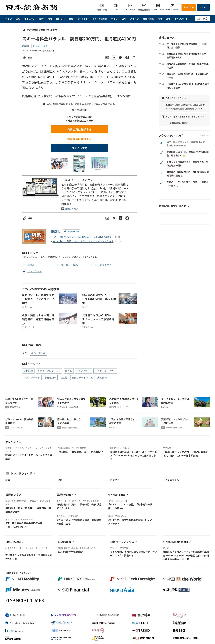This screenshot has width=215, height=644.
Task: Follow the インバウンド topic plus button
Action: (x=24, y=272)
